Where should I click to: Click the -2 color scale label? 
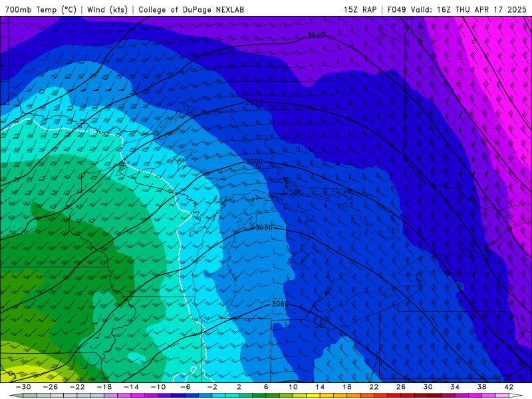point(212,387)
